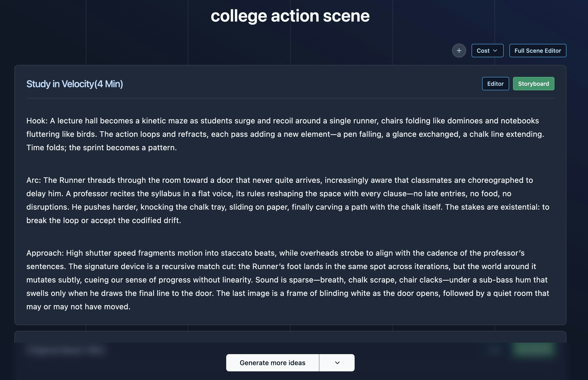The height and width of the screenshot is (380, 588).
Task: Click the Generate more ideas button
Action: click(x=272, y=363)
